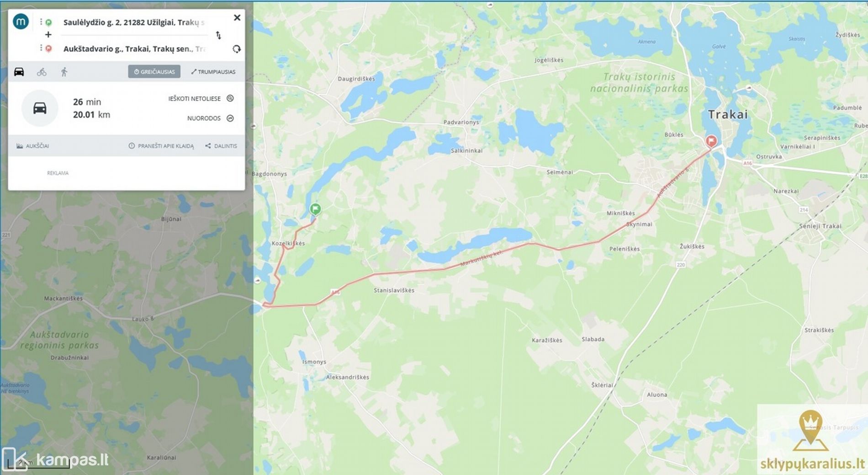Edit the Aukštadvario g. destination field
The image size is (868, 475).
134,49
